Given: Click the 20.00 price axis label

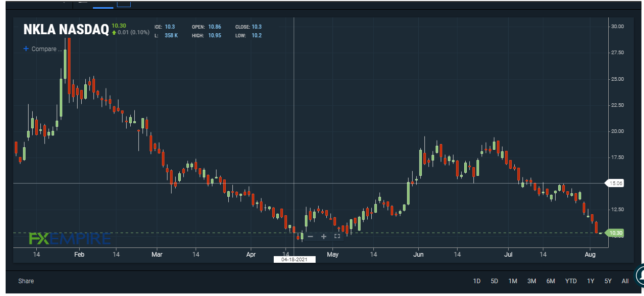Looking at the screenshot, I should (617, 131).
